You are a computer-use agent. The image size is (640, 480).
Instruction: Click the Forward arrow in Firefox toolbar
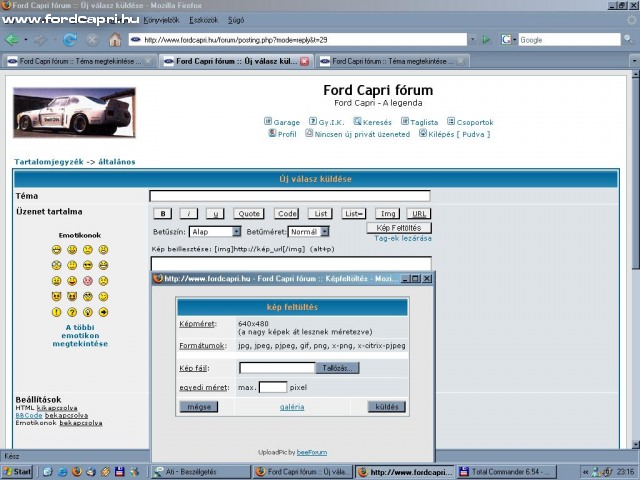click(x=40, y=40)
